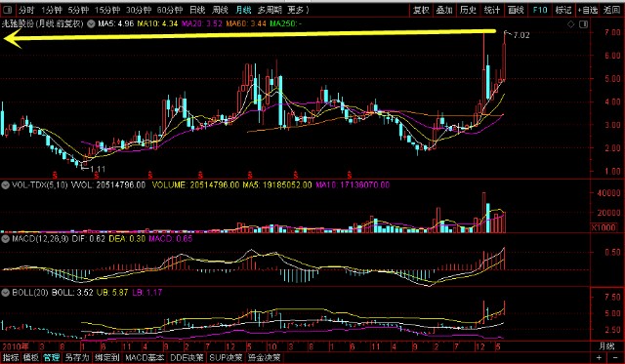Click the plus icon at bottom right
Screen dimensions: 625x364
click(599, 357)
